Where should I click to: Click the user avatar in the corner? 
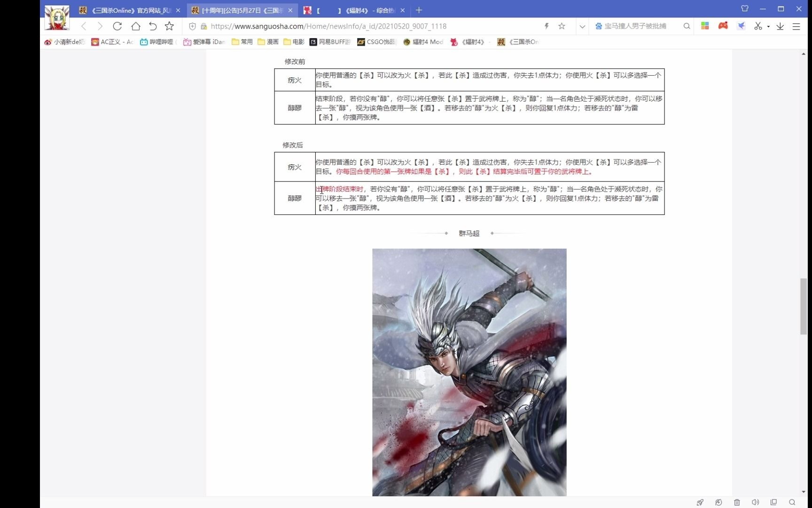click(57, 17)
